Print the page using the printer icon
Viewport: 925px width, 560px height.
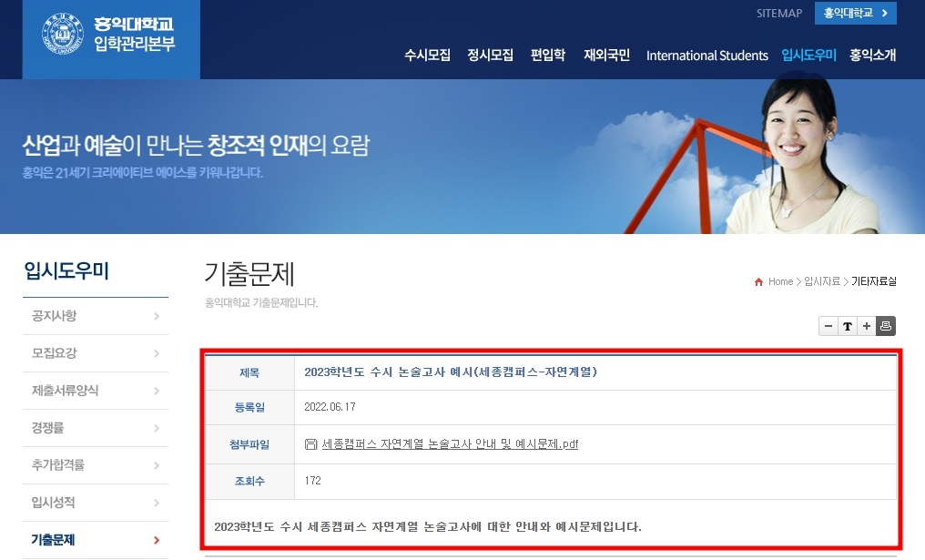click(x=886, y=326)
